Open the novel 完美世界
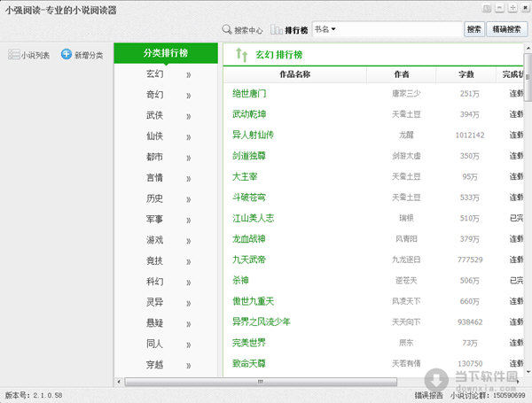This screenshot has width=532, height=403. click(249, 343)
